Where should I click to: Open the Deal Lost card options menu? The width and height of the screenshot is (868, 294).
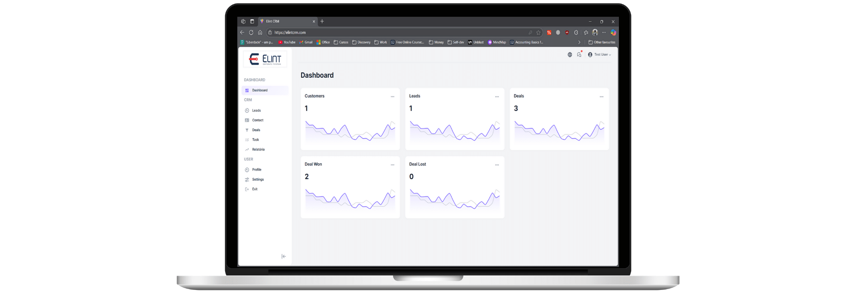tap(497, 165)
